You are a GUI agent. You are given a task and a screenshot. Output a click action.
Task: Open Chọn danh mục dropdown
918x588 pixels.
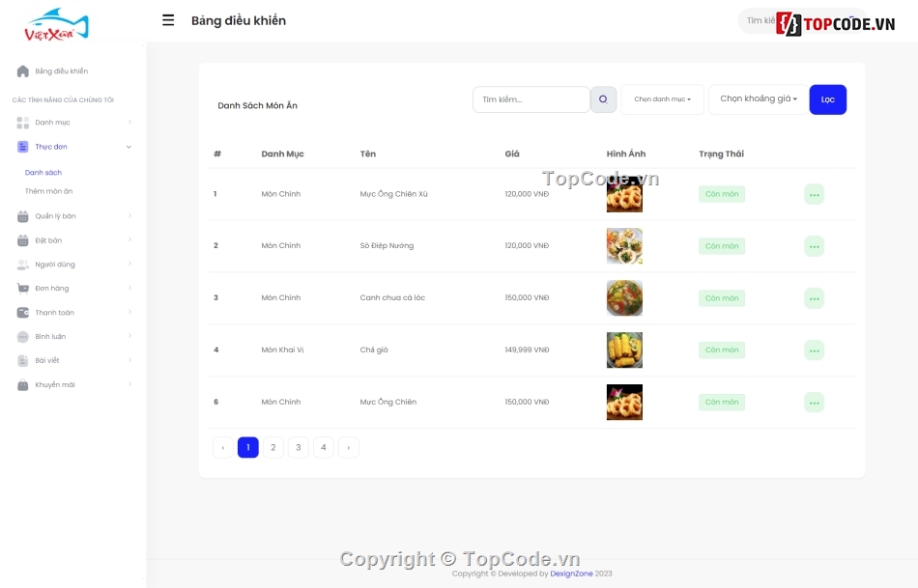[662, 99]
